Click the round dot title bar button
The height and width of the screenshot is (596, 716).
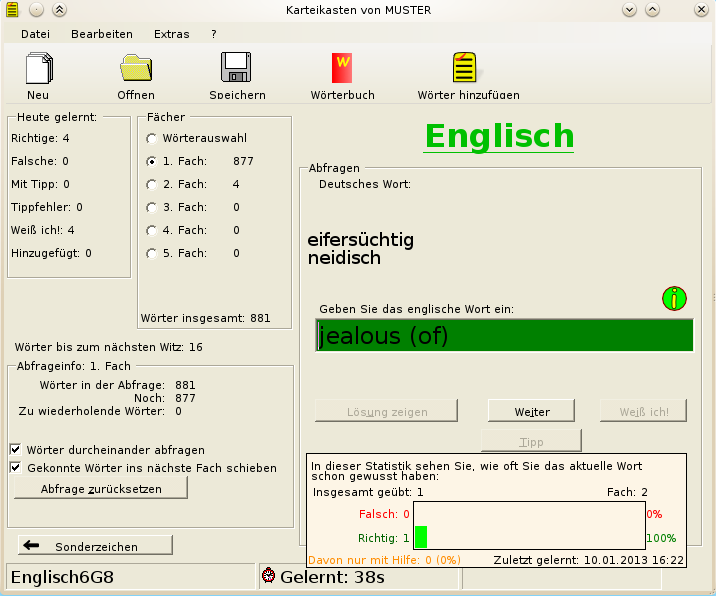pos(37,10)
